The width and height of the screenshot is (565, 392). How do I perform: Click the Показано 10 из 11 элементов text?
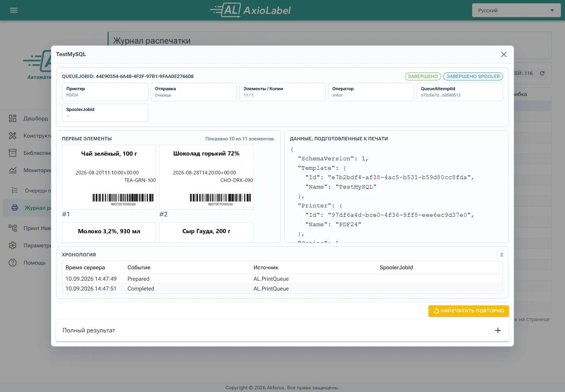coord(240,139)
